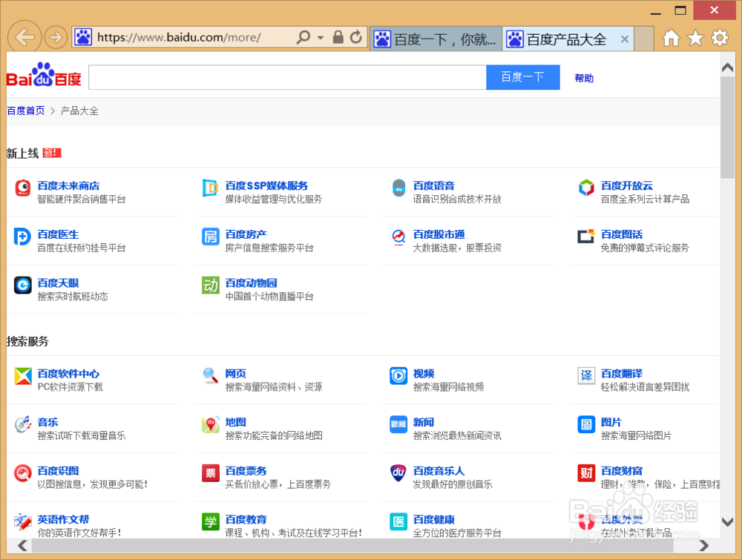Click the 百度语音 icon
Image resolution: width=742 pixels, height=560 pixels.
pos(398,188)
